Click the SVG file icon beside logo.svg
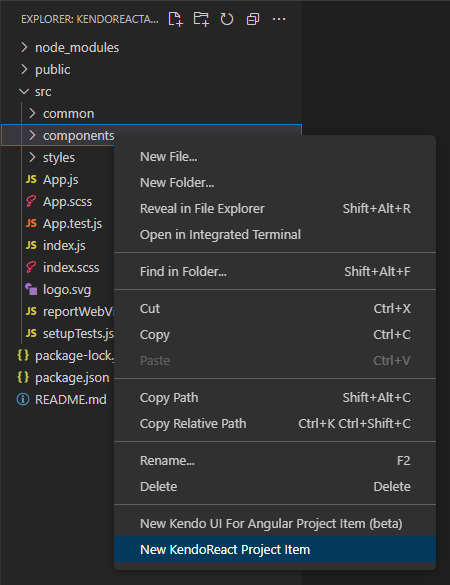Viewport: 450px width, 585px height. tap(31, 289)
